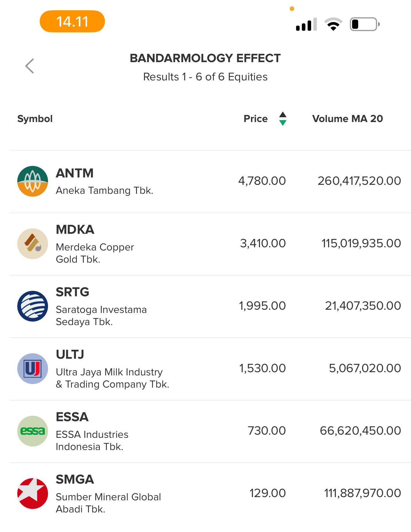Tap the battery status icon
This screenshot has height=532, width=411.
pos(365,24)
